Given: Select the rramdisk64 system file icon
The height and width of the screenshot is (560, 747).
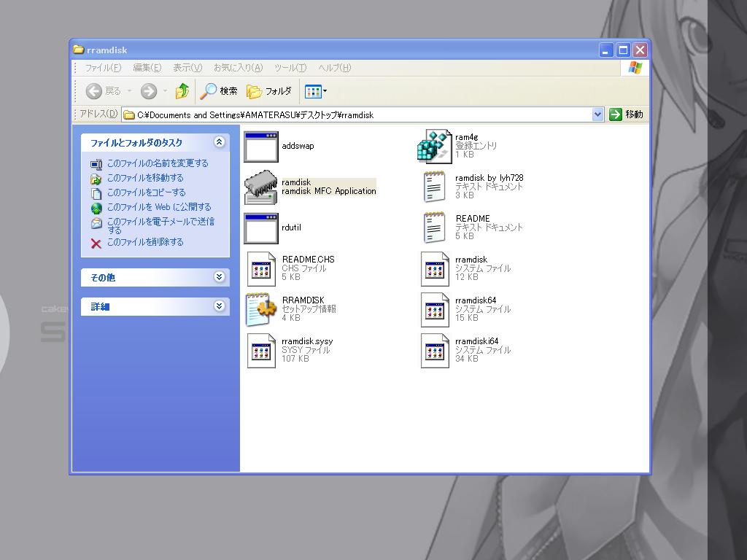Looking at the screenshot, I should [435, 310].
